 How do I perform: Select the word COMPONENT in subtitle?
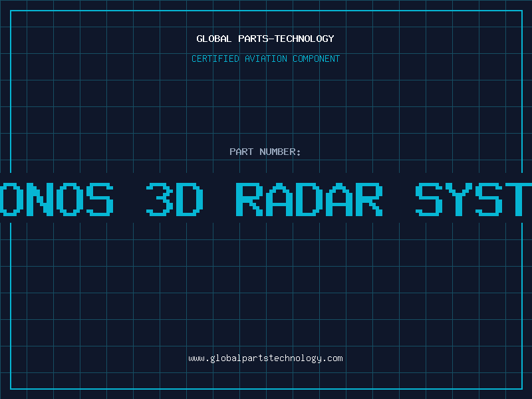pyautogui.click(x=316, y=59)
